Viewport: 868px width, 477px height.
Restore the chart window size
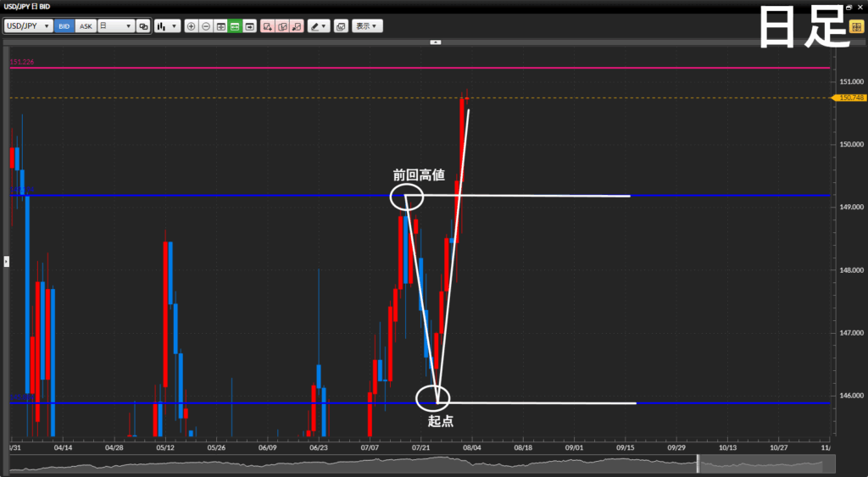tap(849, 7)
